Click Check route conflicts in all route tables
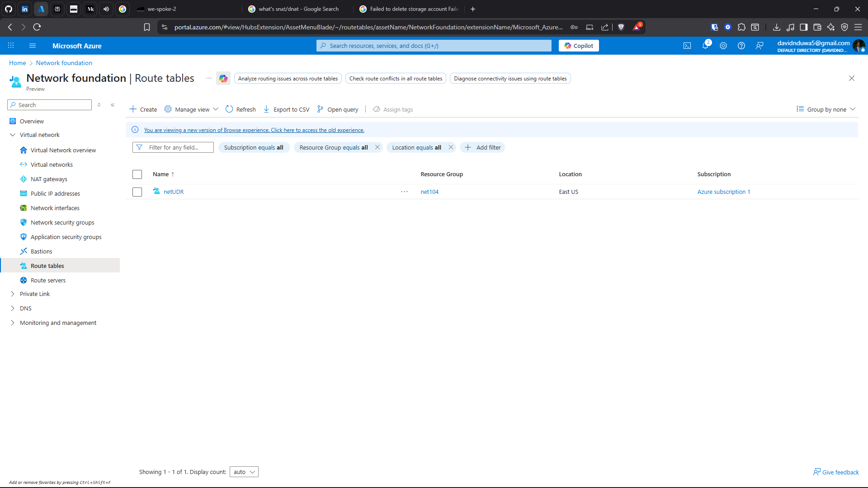Screen dimensions: 868x488 click(x=396, y=79)
